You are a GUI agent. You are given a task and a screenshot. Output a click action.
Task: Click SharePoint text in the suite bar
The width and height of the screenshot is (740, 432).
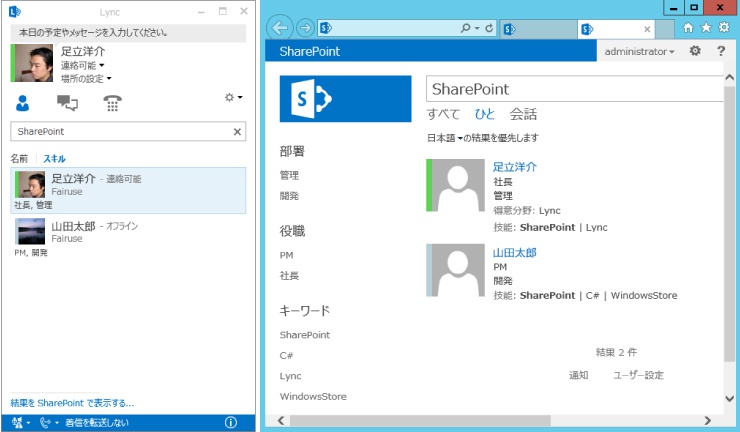(x=310, y=51)
